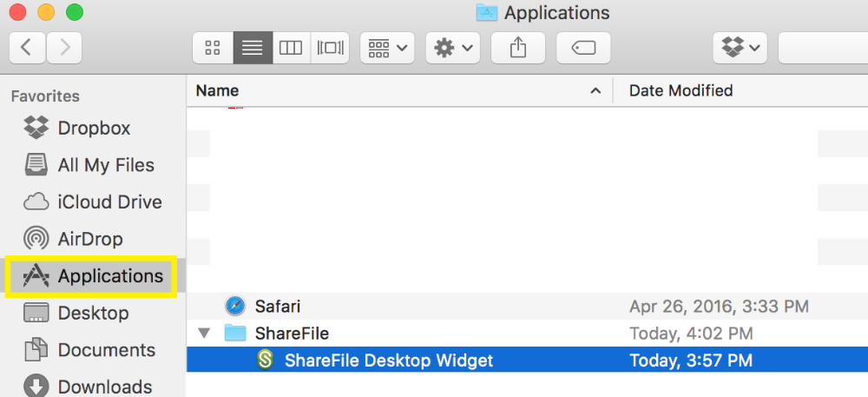Click the 'Today, 3:57 PM' date cell

[x=691, y=361]
